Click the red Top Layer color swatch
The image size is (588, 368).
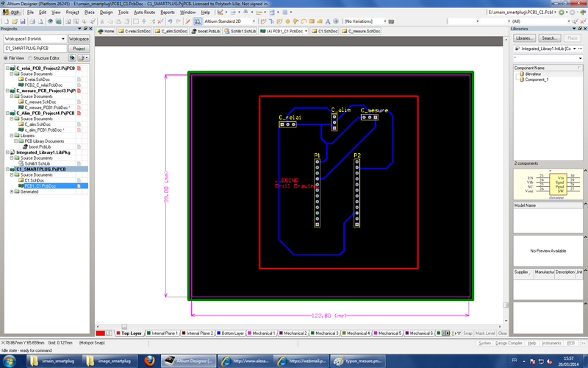pyautogui.click(x=101, y=333)
